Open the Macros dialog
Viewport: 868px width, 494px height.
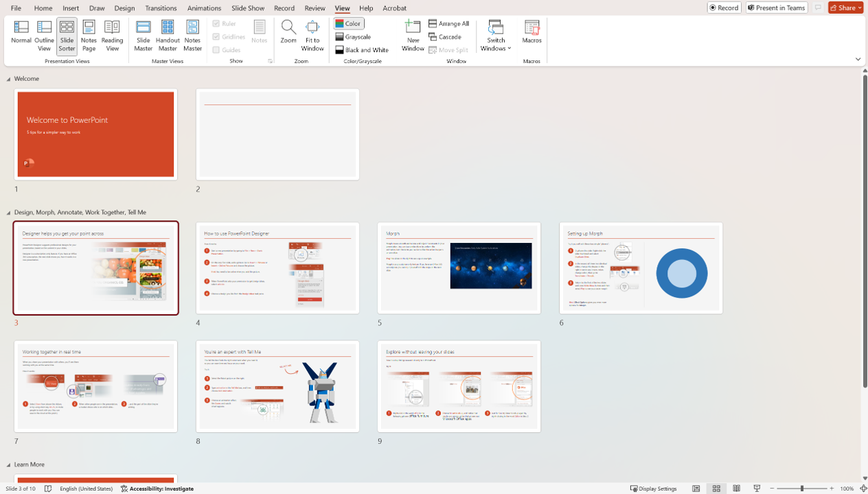[x=532, y=33]
